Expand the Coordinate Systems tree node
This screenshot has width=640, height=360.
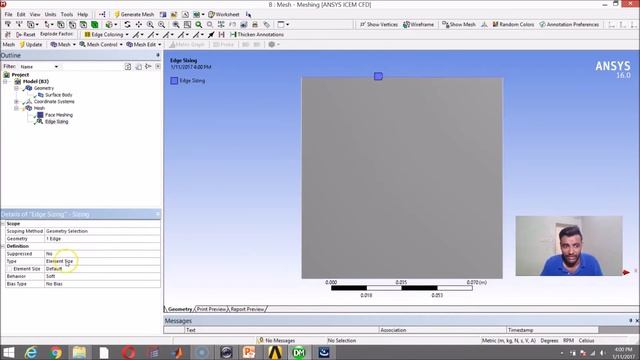pos(16,102)
